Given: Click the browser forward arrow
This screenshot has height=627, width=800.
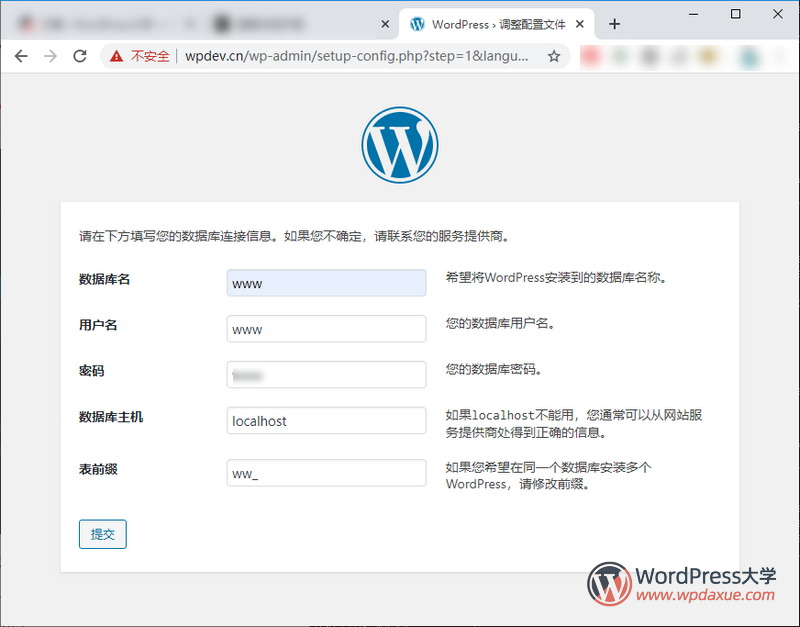Looking at the screenshot, I should [50, 57].
